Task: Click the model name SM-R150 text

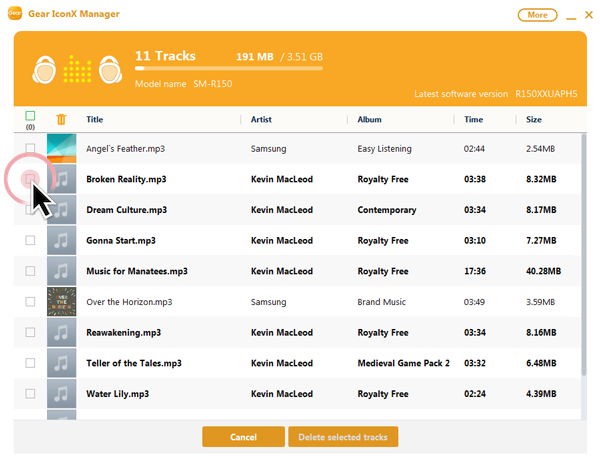Action: [212, 84]
